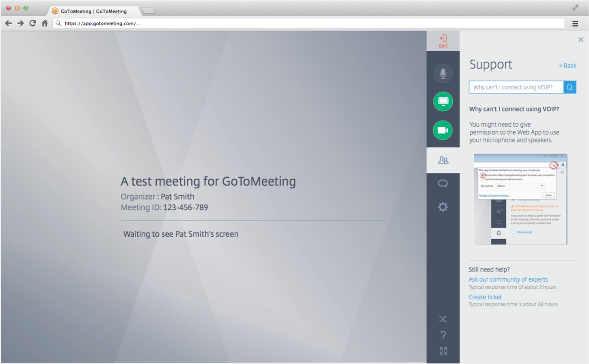Click the 'Support' panel heading
This screenshot has width=589, height=364.
click(491, 65)
